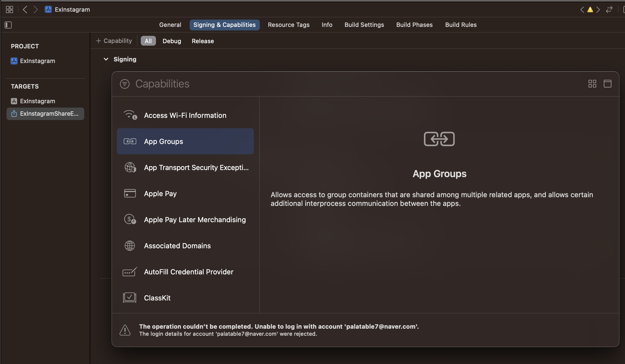
Task: Go to next issue arrow
Action: coord(598,10)
